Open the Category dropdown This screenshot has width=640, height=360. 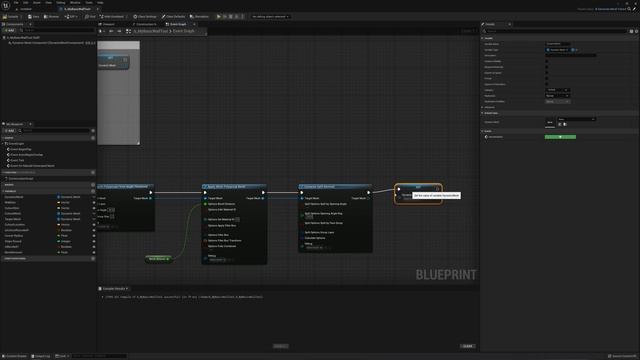(x=557, y=90)
